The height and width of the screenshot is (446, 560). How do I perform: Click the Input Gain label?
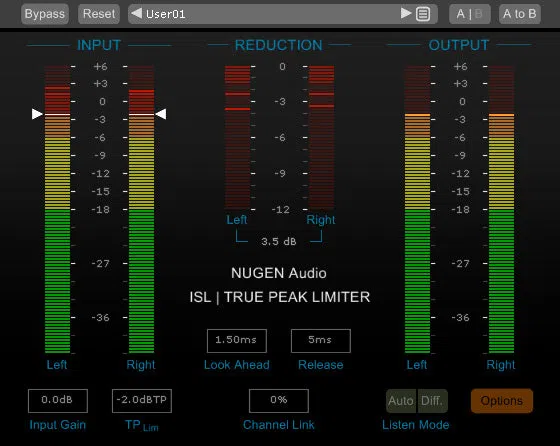coord(58,425)
